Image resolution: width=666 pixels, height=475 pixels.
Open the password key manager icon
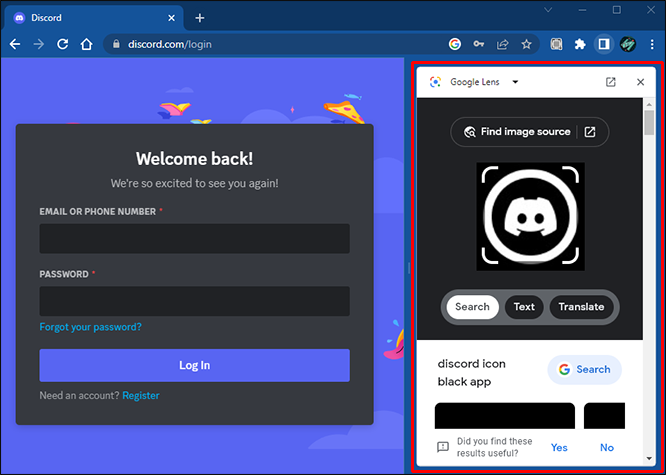(479, 44)
